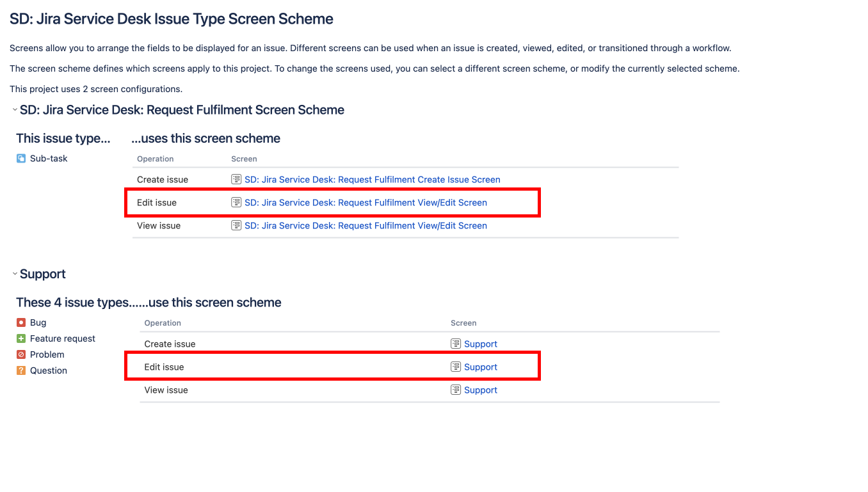Click the Feature request issue type label
The height and width of the screenshot is (492, 868).
[x=63, y=339]
